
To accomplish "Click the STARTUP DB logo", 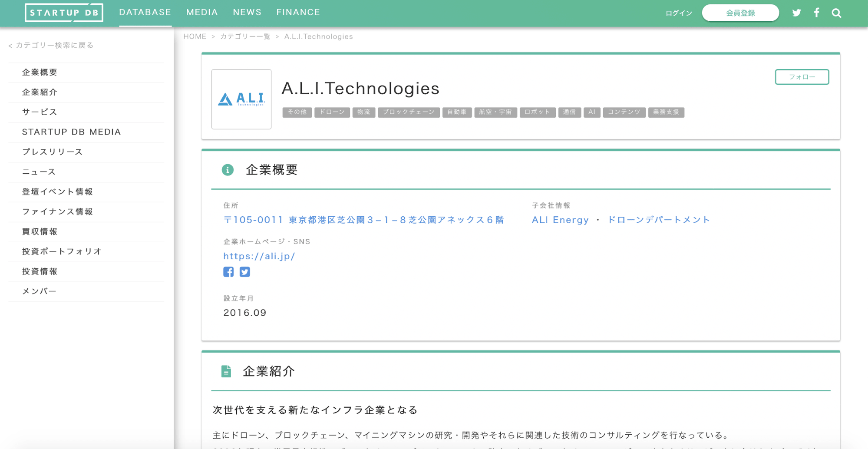I will [64, 13].
